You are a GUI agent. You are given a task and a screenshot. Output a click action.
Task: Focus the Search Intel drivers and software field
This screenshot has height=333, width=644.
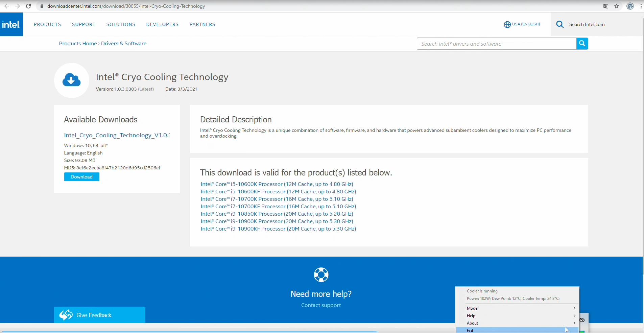(x=496, y=44)
